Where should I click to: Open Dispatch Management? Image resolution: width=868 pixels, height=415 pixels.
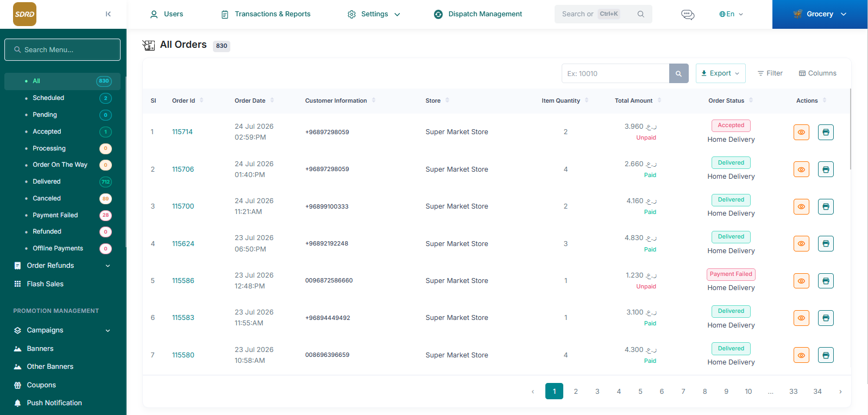coord(478,14)
